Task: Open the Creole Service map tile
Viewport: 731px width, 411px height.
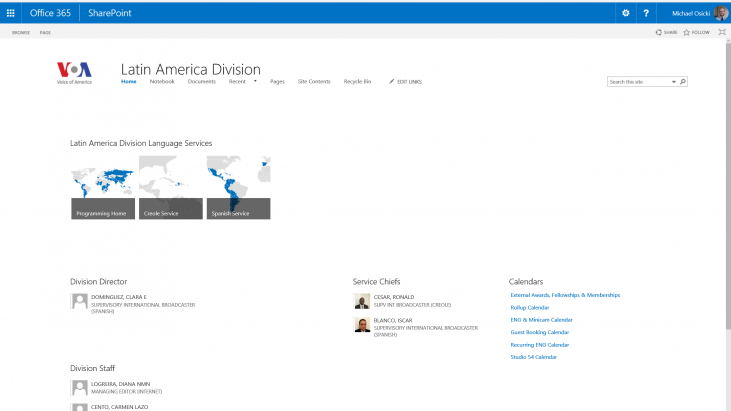Action: coord(171,187)
